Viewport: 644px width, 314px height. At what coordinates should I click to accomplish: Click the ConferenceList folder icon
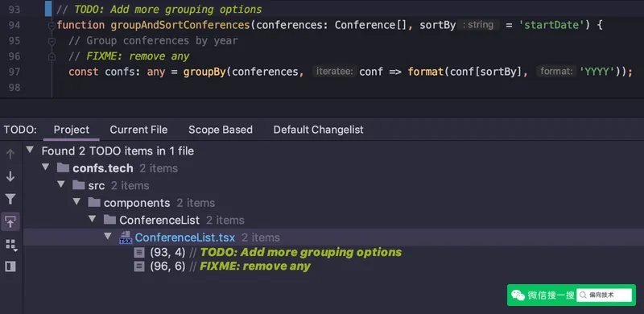(x=109, y=220)
